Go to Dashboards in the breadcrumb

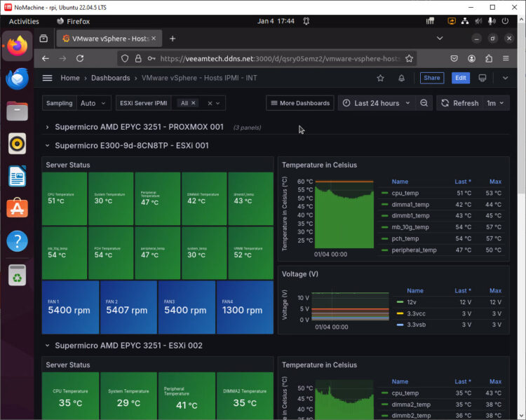click(x=110, y=78)
